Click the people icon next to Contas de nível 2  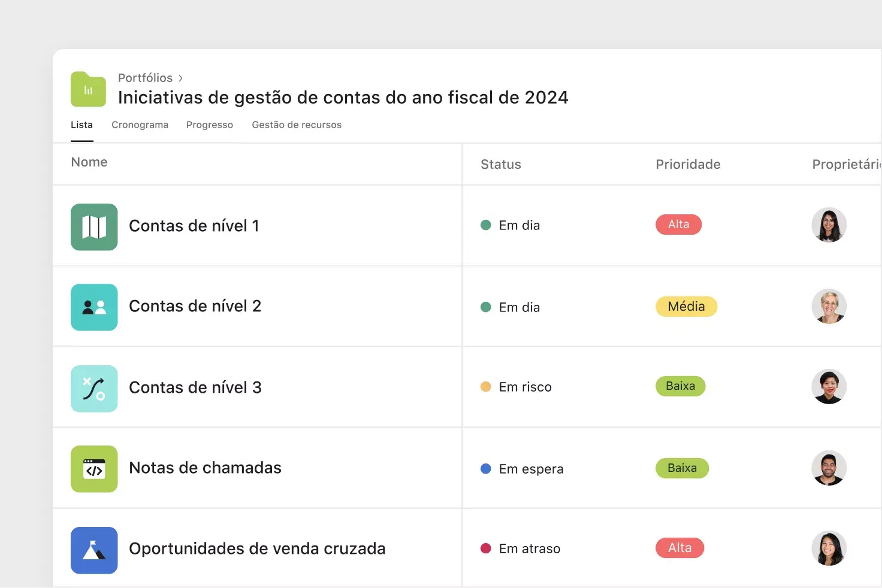click(94, 307)
